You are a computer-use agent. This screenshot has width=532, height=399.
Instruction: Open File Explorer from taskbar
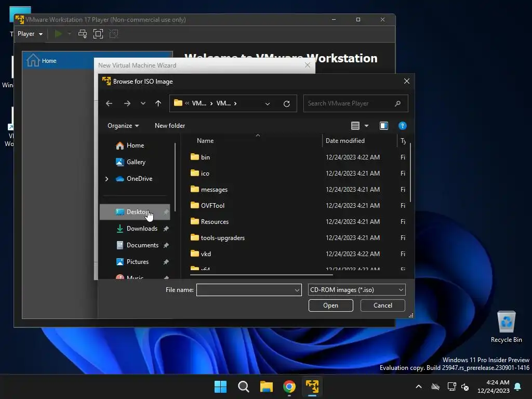pos(267,387)
